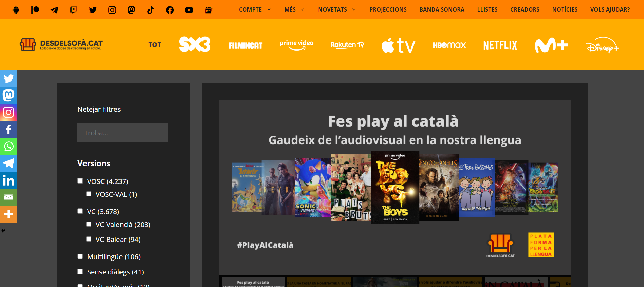
Task: Click Netejar filtres link
Action: (x=99, y=109)
